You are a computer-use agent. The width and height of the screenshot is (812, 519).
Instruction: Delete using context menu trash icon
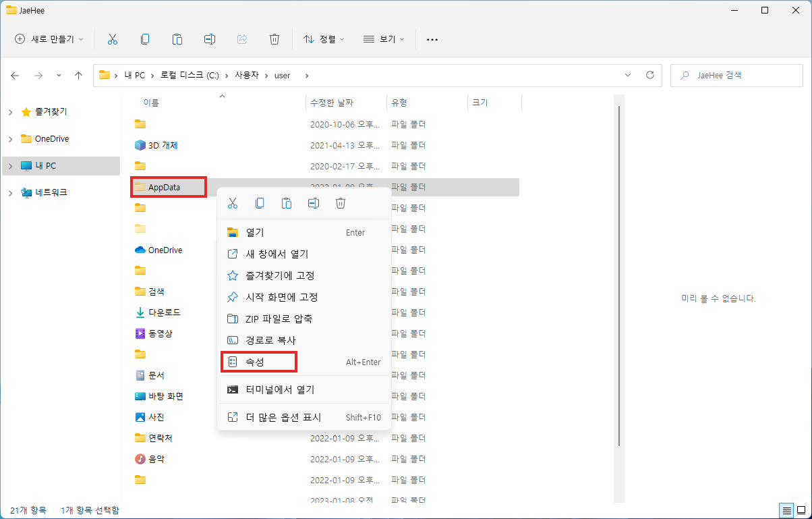(x=341, y=203)
